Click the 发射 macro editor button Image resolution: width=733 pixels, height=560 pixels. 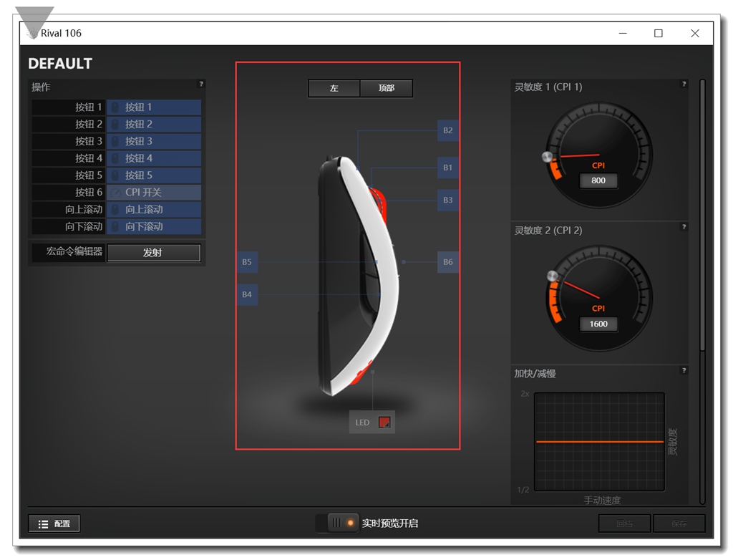[x=154, y=252]
